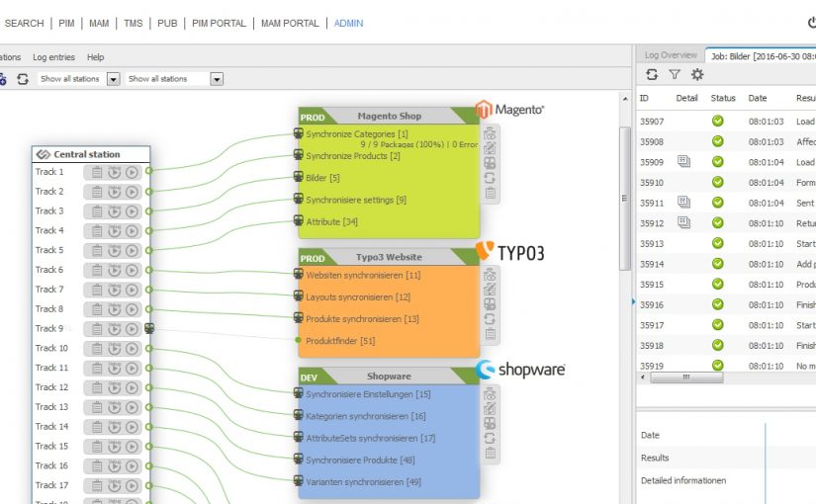Click the play icon on Track 1
This screenshot has width=816, height=504.
[132, 172]
